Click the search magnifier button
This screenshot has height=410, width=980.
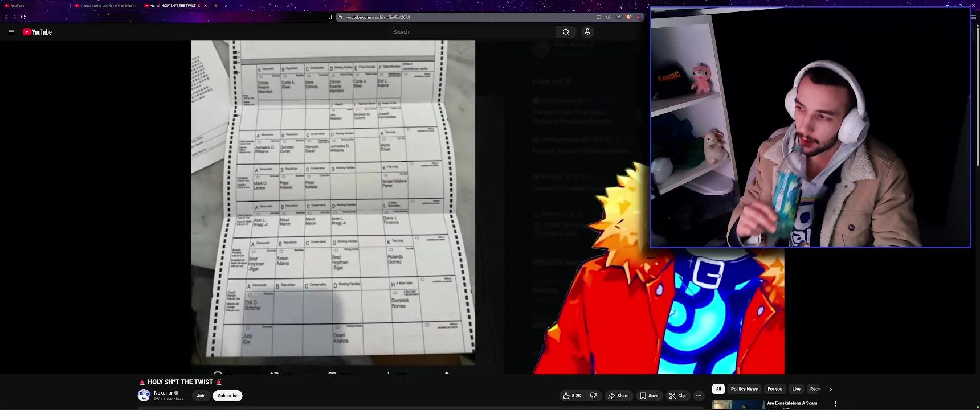[566, 32]
